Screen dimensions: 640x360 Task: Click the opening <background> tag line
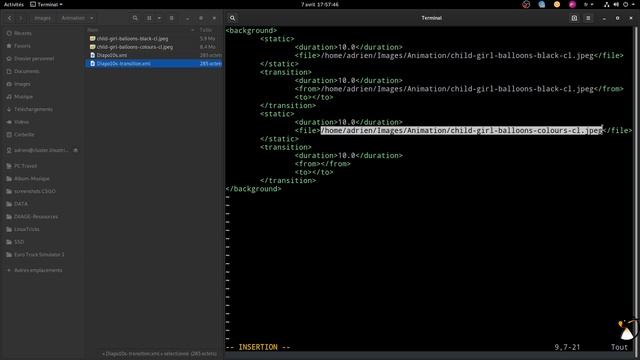tap(251, 30)
